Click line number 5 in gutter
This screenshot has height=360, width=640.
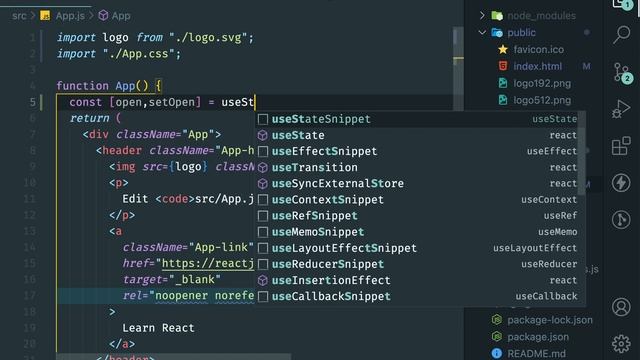pos(32,102)
